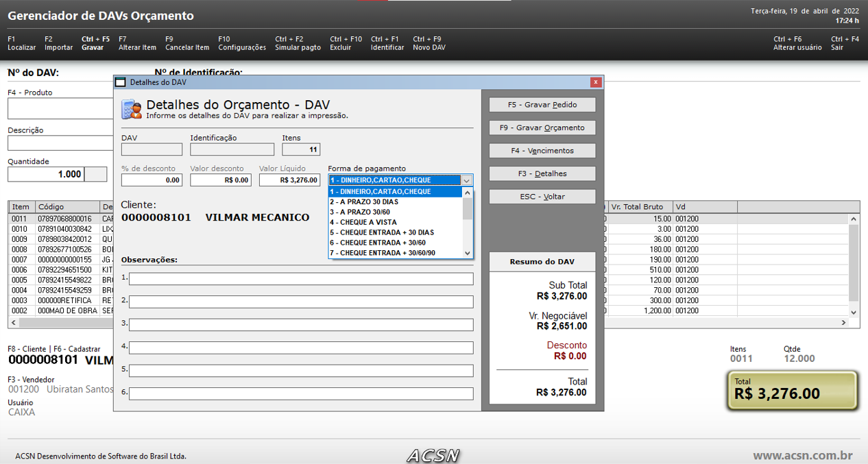Click the % de desconto field
Screen dimensions: 868x464
point(152,180)
